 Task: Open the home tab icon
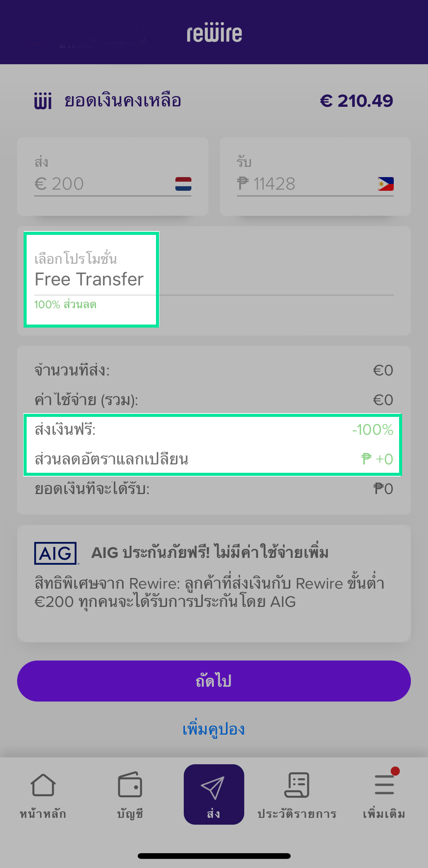(43, 785)
